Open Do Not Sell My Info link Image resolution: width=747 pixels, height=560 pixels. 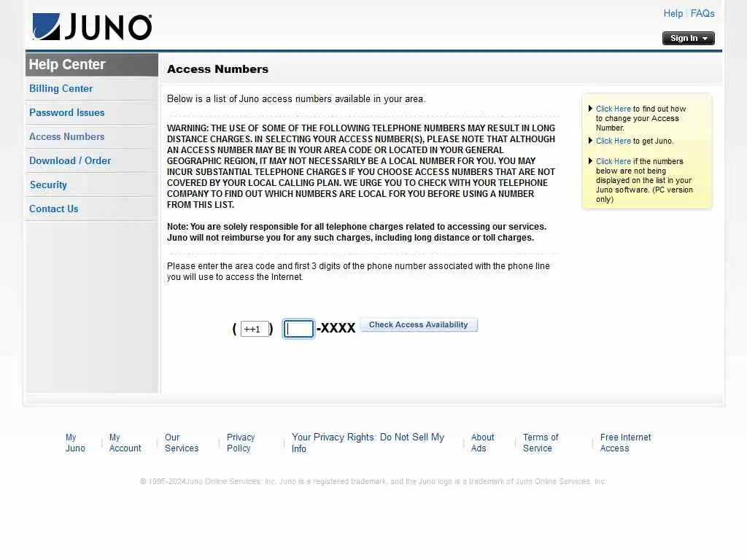coord(368,443)
